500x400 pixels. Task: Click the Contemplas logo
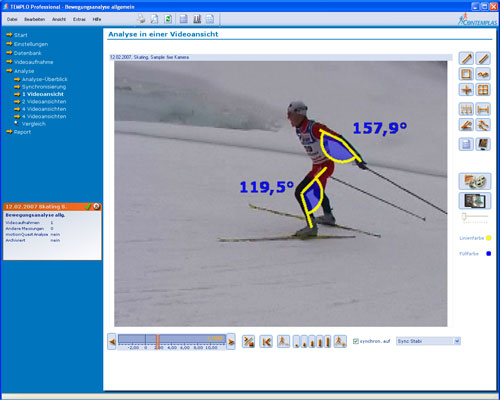(x=477, y=20)
